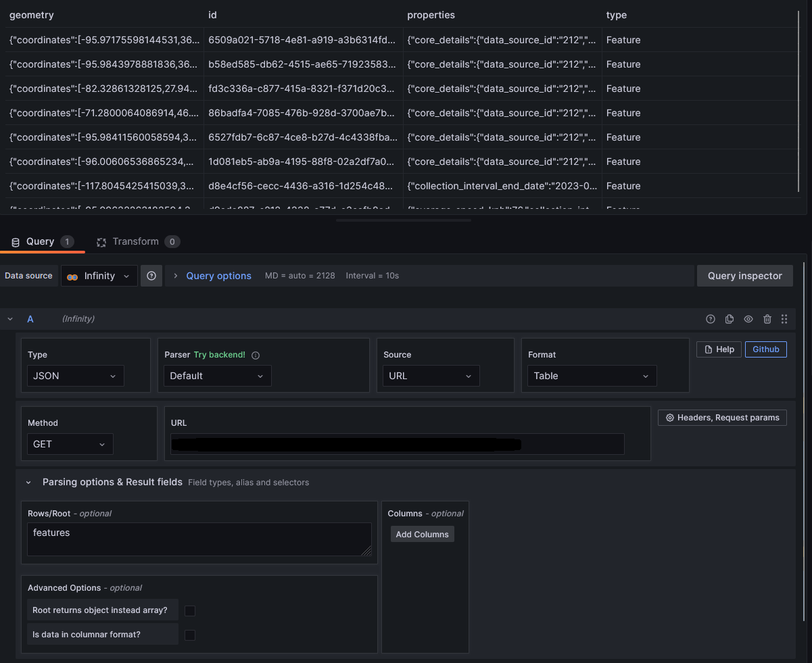This screenshot has height=663, width=812.
Task: Duplicate query A using the copy icon
Action: 730,318
